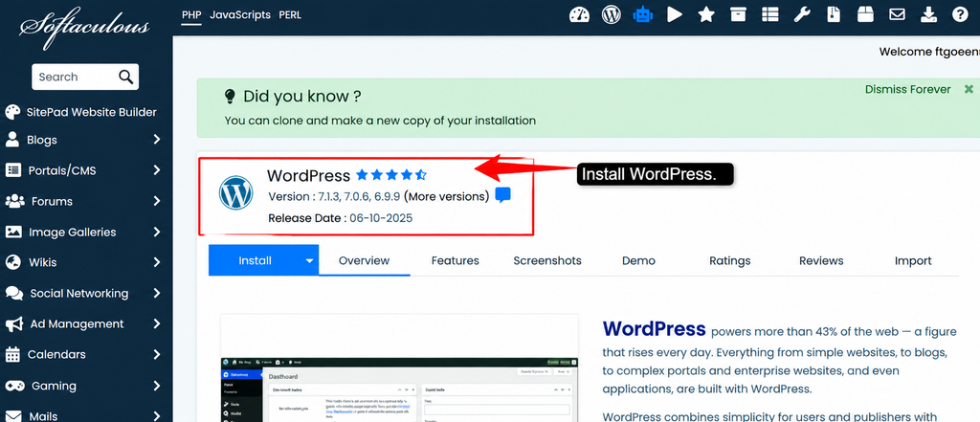Open the star ratings icon in top bar
The image size is (980, 422).
tap(706, 14)
